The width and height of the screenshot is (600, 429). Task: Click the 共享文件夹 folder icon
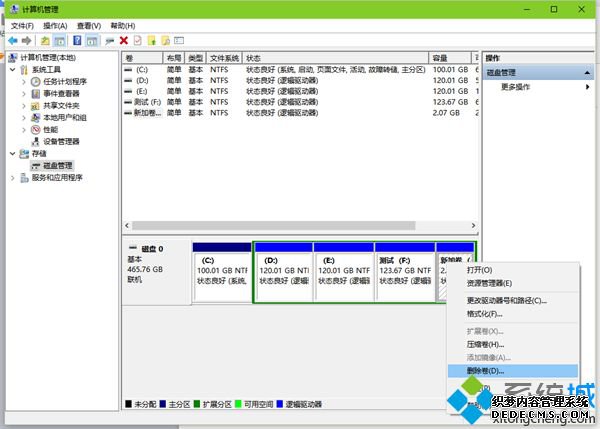(x=36, y=106)
